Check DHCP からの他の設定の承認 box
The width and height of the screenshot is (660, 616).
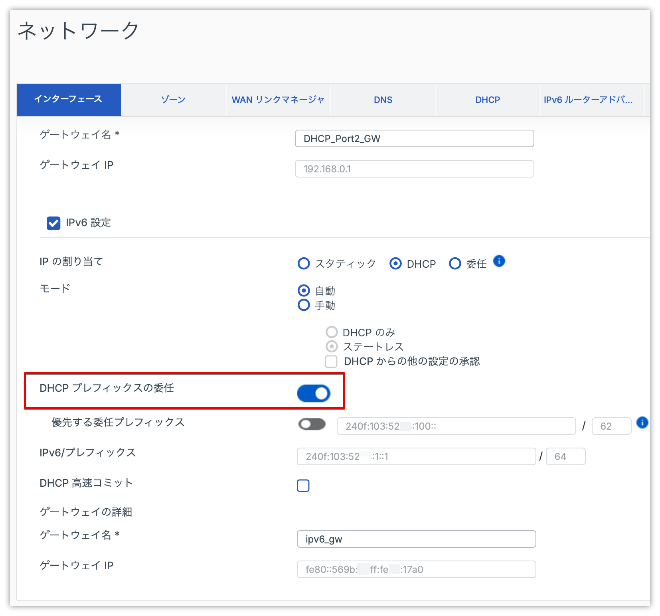[x=331, y=361]
